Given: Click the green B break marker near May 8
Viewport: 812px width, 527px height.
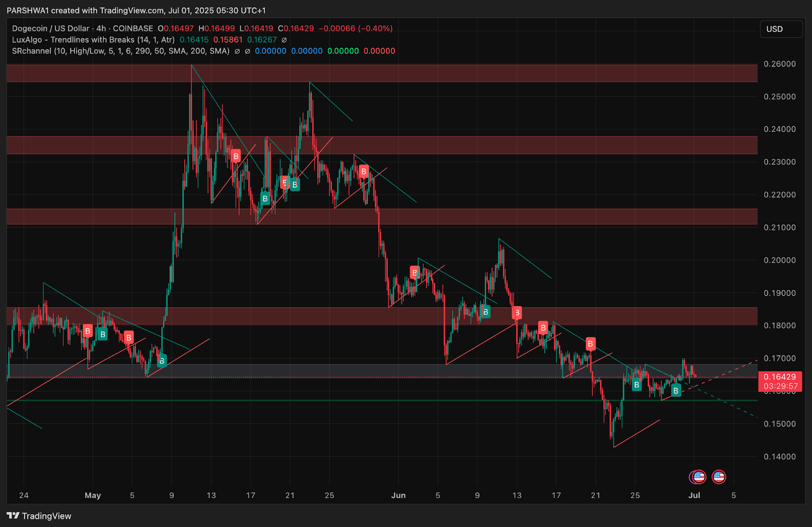Looking at the screenshot, I should click(162, 361).
